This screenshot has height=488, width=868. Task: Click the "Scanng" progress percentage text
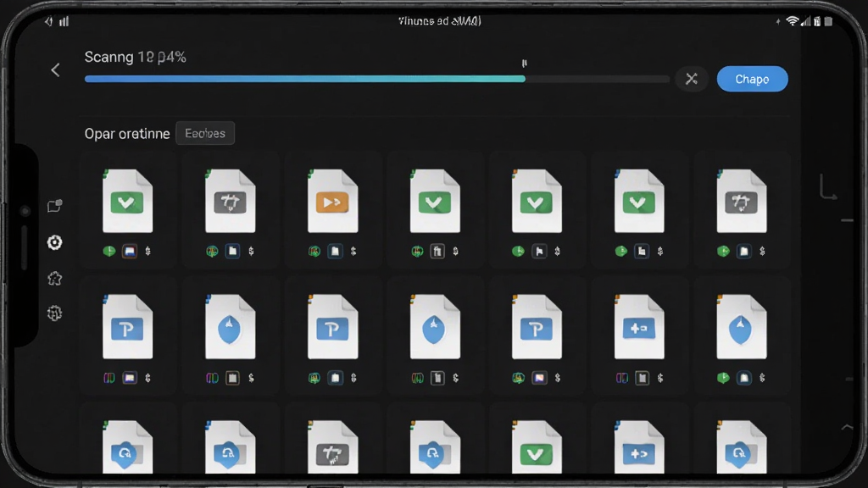point(135,57)
